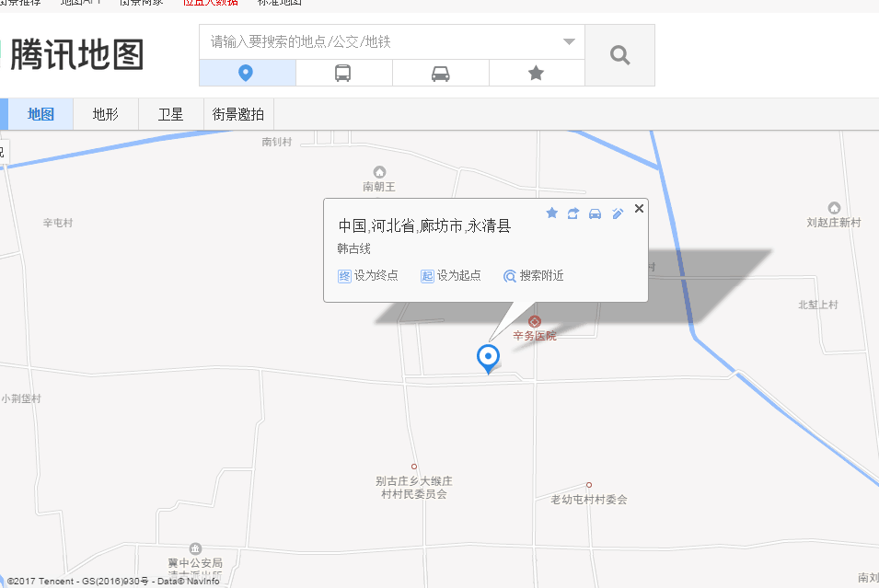The image size is (879, 588).
Task: Switch to 卫星 satellite view
Action: tap(170, 115)
